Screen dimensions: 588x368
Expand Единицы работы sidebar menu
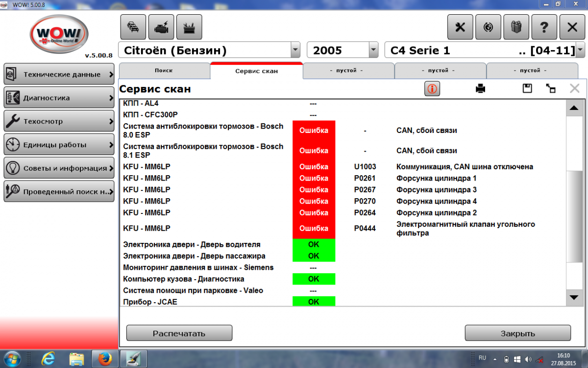click(x=59, y=145)
